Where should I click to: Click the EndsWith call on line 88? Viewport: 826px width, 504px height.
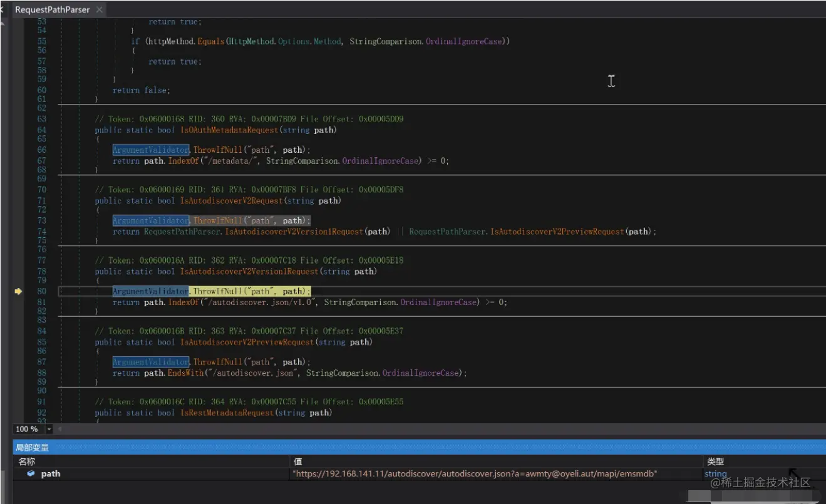[185, 373]
